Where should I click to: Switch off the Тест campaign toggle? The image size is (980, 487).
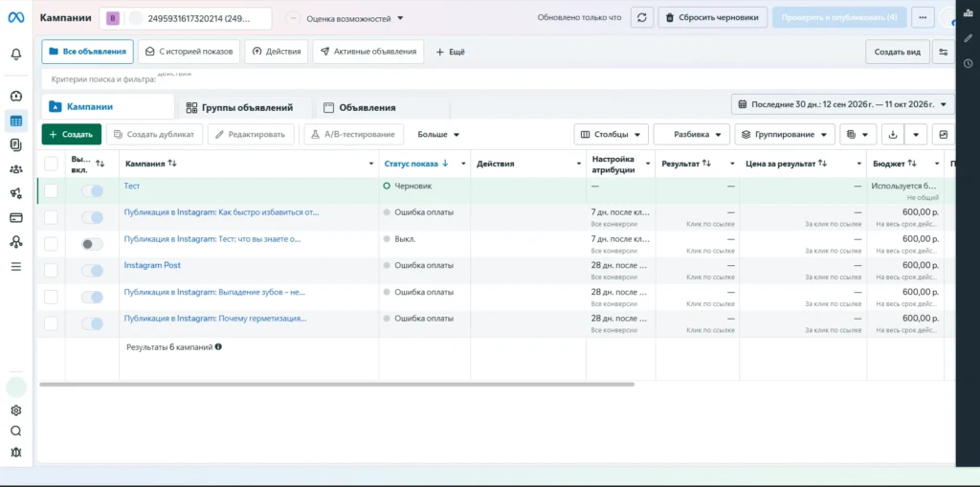[93, 190]
